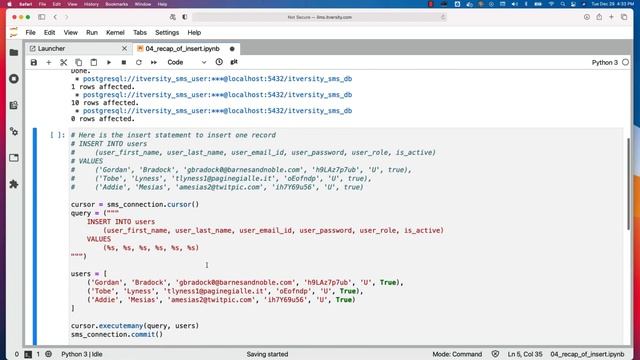640x360 pixels.
Task: Open the Kernel menu
Action: 115,33
